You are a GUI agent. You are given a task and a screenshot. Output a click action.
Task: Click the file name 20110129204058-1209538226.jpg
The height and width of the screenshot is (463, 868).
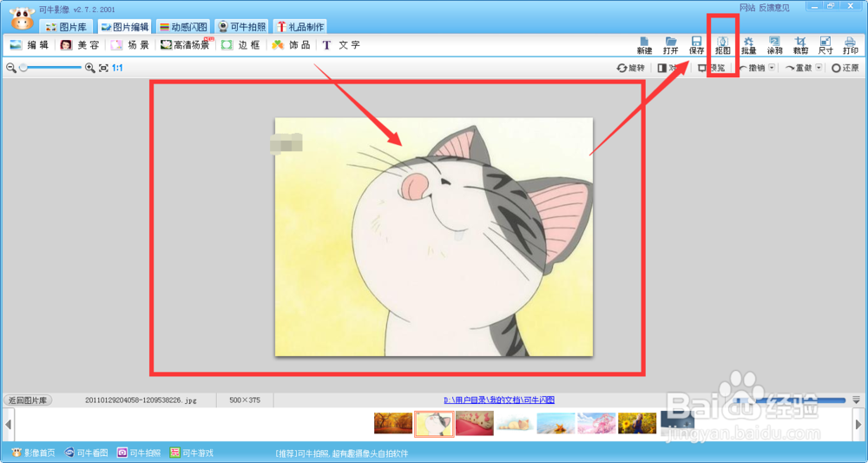[x=141, y=400]
